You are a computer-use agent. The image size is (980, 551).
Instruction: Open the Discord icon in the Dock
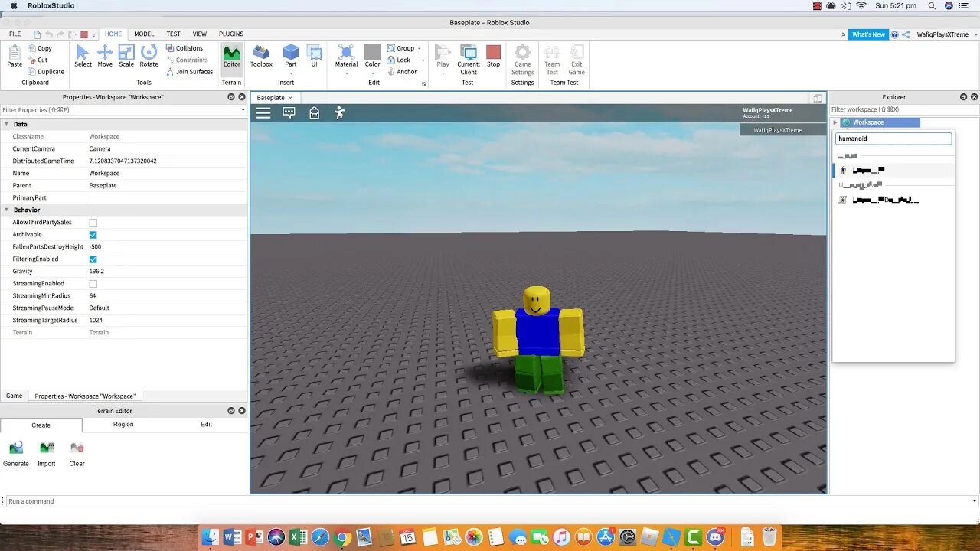tap(716, 537)
